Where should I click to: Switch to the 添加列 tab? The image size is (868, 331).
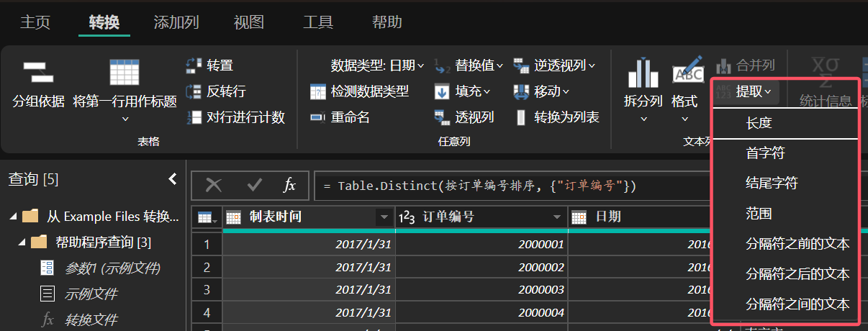point(176,22)
